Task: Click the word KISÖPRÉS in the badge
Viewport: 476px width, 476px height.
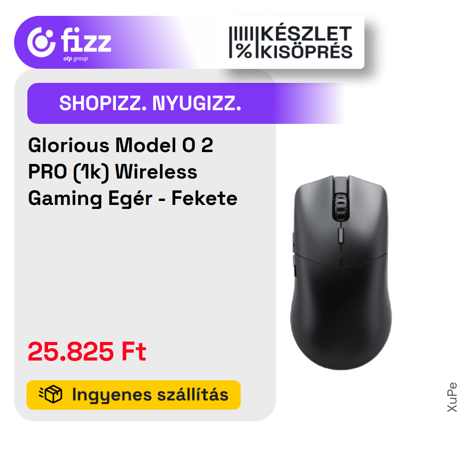Action: (306, 52)
